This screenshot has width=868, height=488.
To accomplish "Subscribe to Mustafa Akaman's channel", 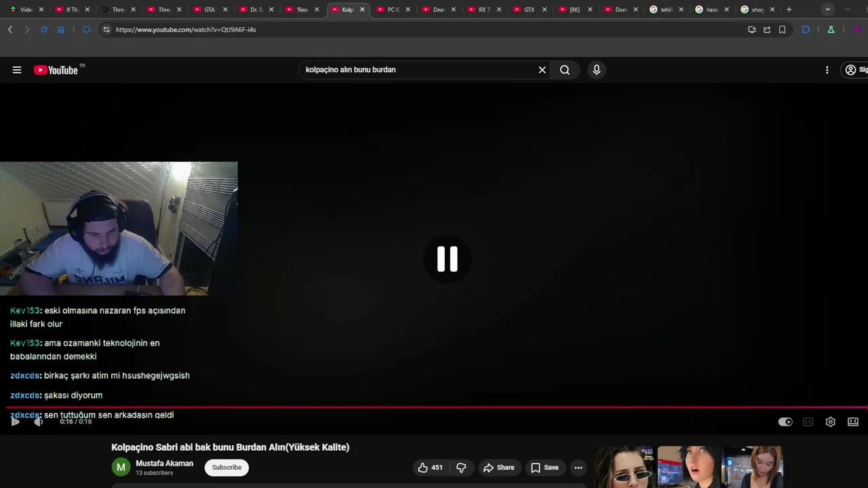I will coord(226,468).
